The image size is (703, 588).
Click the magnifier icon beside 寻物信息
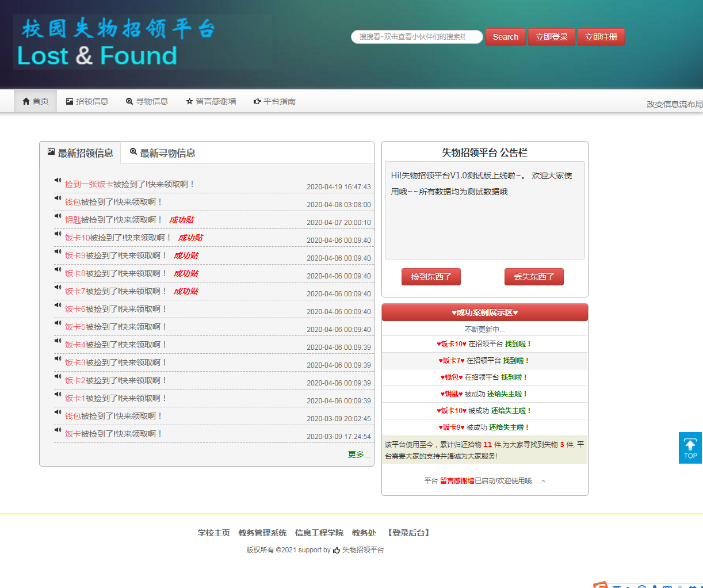click(129, 101)
